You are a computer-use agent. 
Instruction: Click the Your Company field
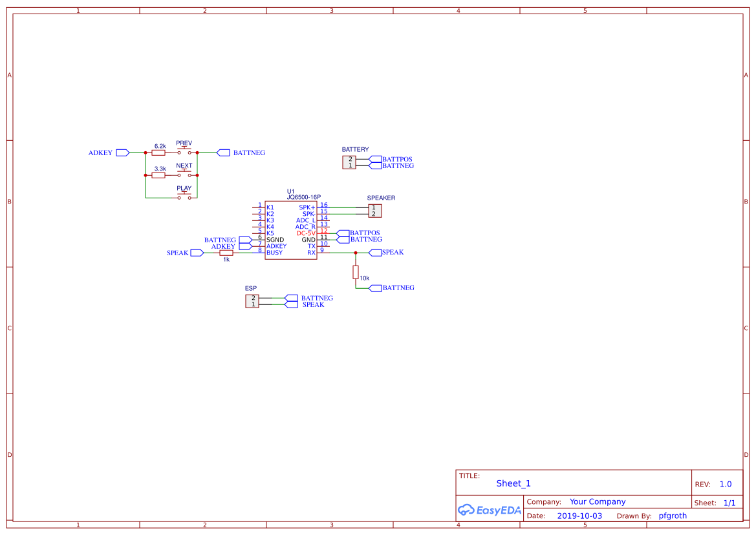[x=597, y=501]
